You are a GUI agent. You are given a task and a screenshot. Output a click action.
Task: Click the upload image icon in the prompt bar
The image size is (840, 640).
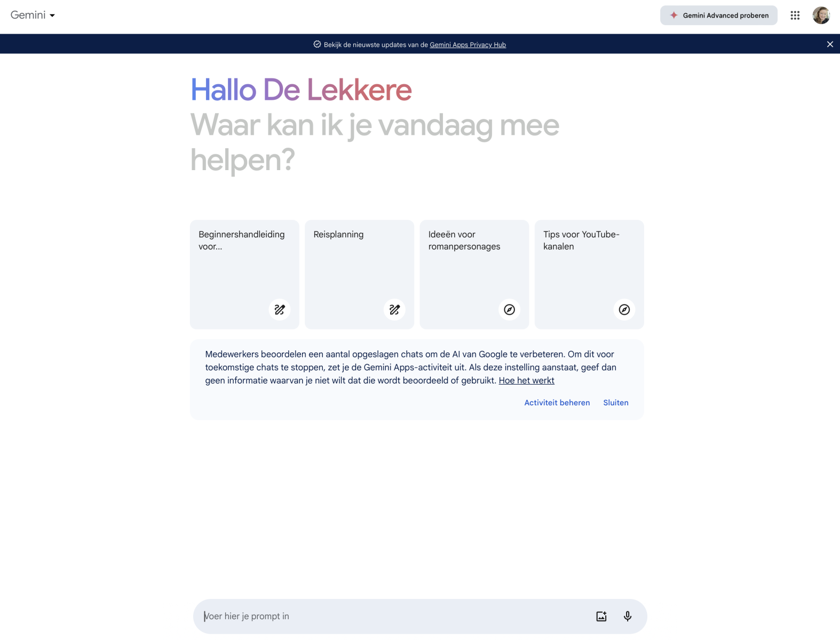tap(601, 616)
